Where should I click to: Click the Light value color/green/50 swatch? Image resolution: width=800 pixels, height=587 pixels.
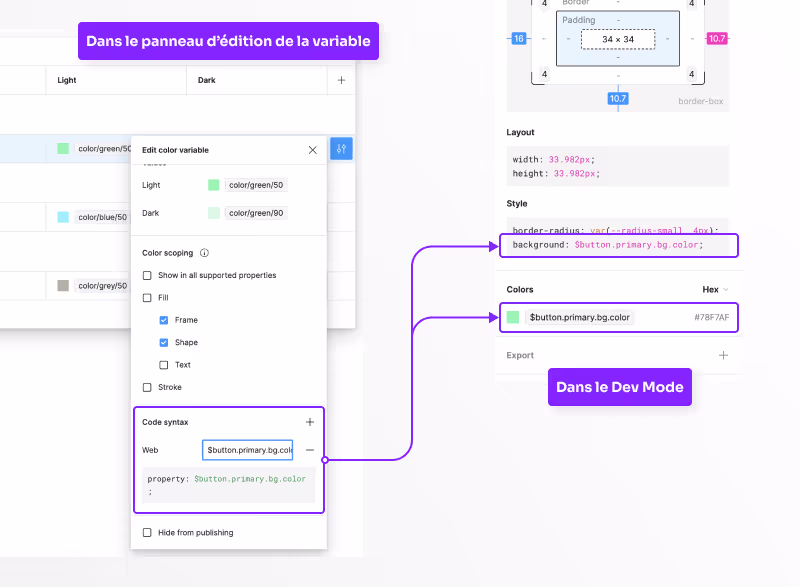214,185
